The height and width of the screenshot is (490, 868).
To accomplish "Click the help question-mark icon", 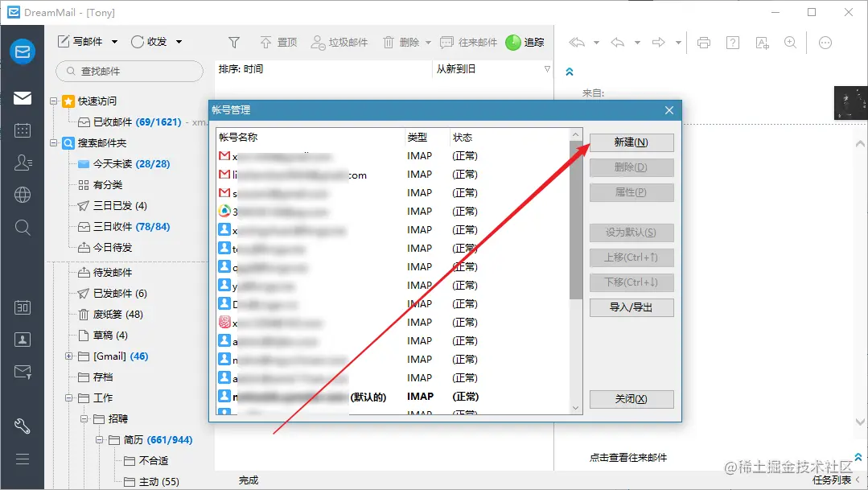I will click(x=732, y=42).
